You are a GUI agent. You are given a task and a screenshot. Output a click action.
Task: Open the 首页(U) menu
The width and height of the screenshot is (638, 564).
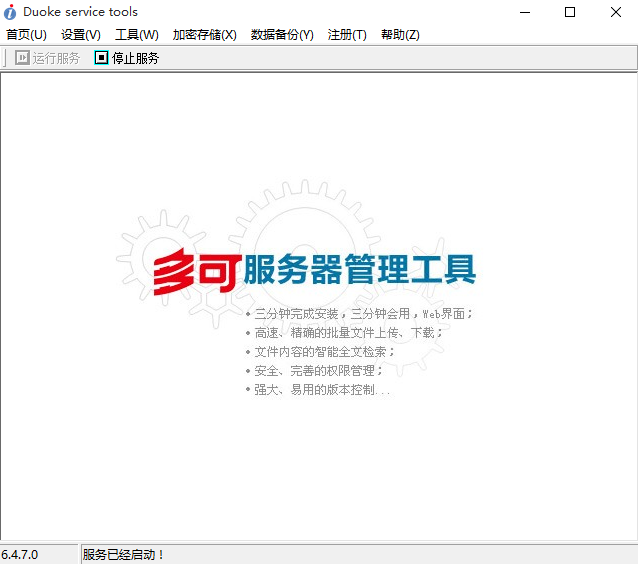[x=26, y=35]
